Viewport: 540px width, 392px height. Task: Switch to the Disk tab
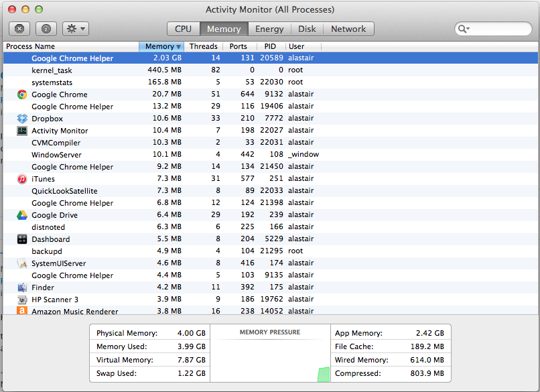pos(307,29)
